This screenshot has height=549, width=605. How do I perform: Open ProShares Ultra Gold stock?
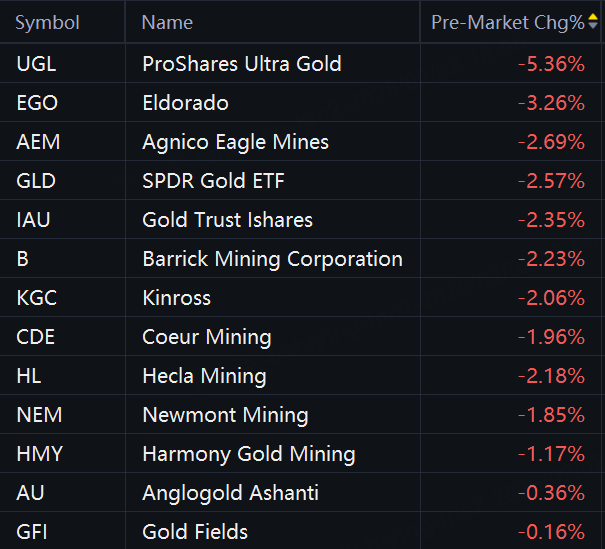pos(242,64)
